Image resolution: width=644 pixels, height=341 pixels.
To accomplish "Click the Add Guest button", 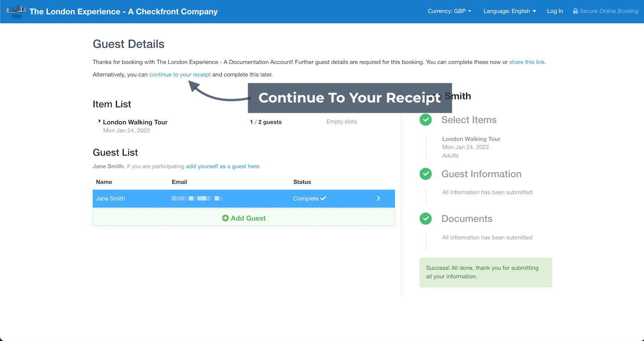I will (244, 218).
